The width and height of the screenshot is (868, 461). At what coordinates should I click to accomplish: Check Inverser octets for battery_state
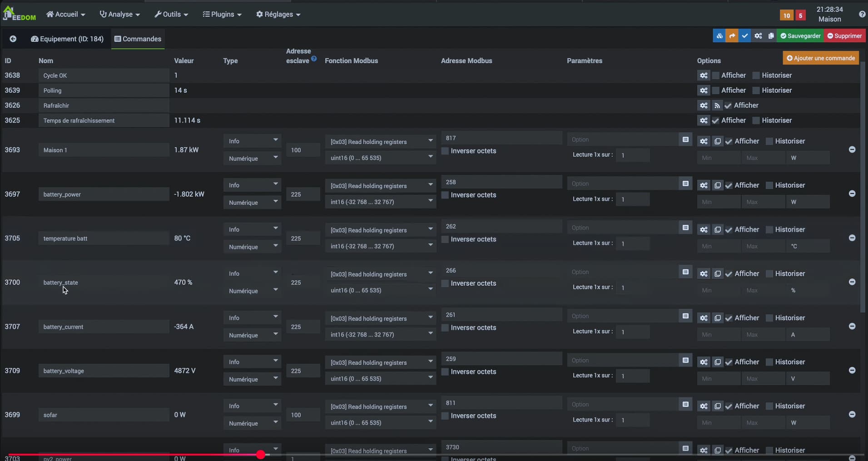(x=445, y=283)
